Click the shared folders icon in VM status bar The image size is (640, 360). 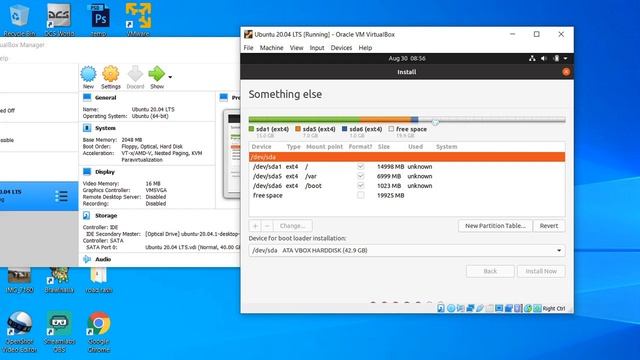tap(489, 308)
